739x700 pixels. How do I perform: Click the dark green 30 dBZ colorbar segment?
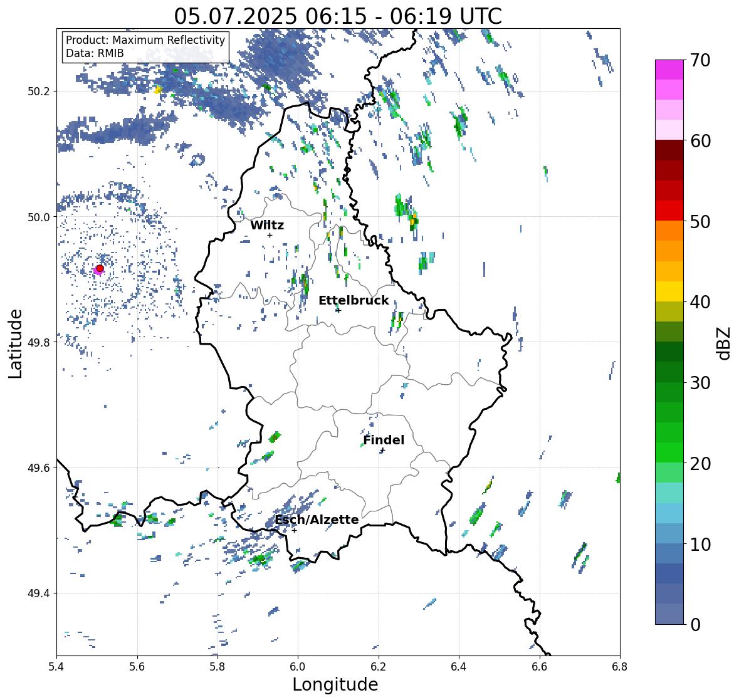click(669, 372)
